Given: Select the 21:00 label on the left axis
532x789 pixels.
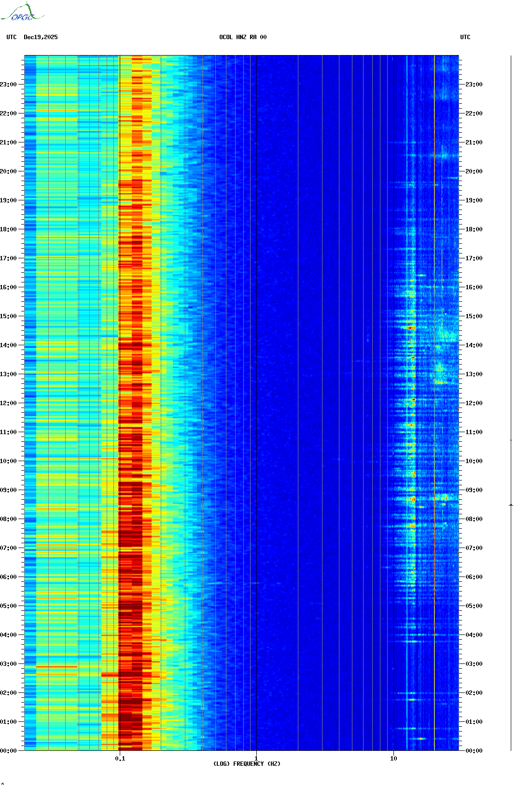Looking at the screenshot, I should 8,142.
